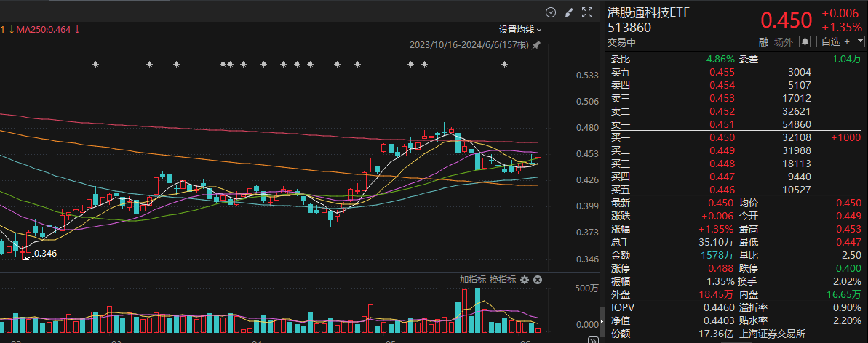This screenshot has width=868, height=343.
Task: Click the rightmost asterisk event marker
Action: coord(503,65)
